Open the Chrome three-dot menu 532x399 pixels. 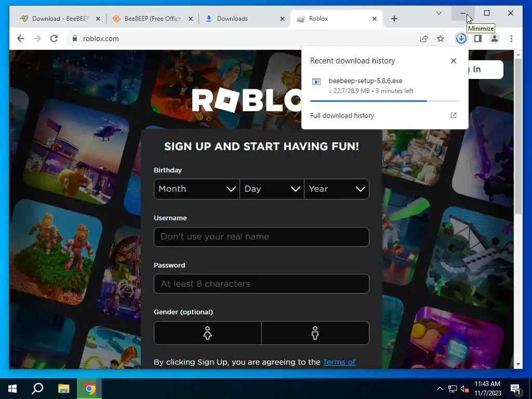[511, 38]
